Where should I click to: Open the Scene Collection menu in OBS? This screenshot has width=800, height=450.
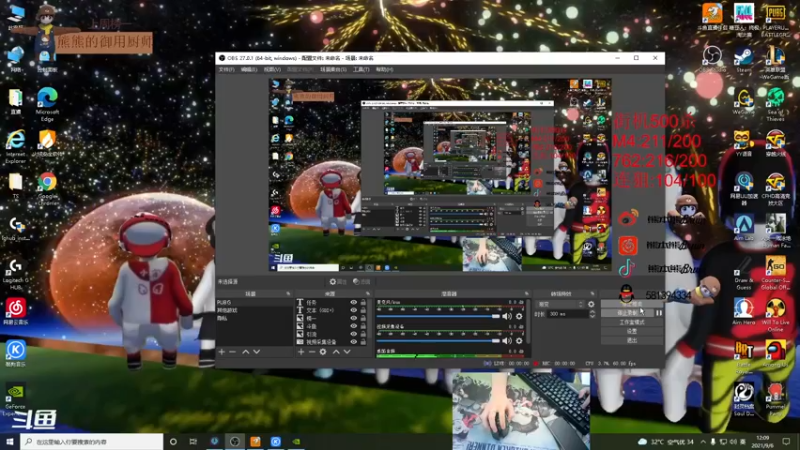[x=333, y=69]
